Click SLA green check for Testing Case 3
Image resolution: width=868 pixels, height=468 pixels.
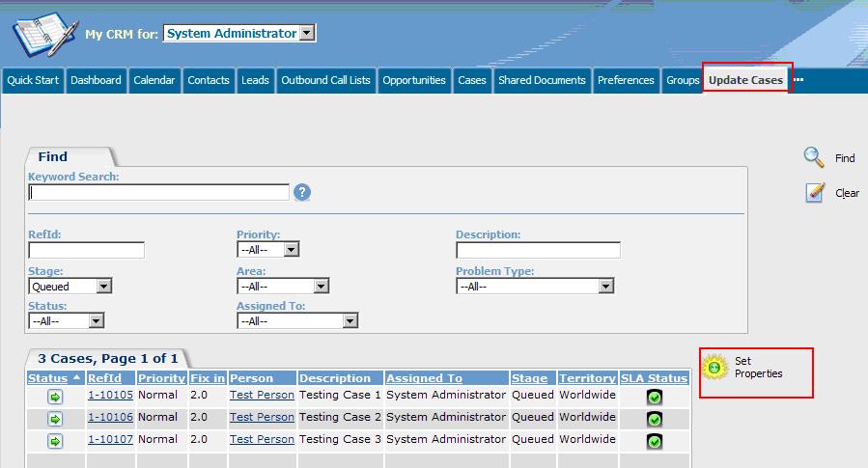[655, 441]
